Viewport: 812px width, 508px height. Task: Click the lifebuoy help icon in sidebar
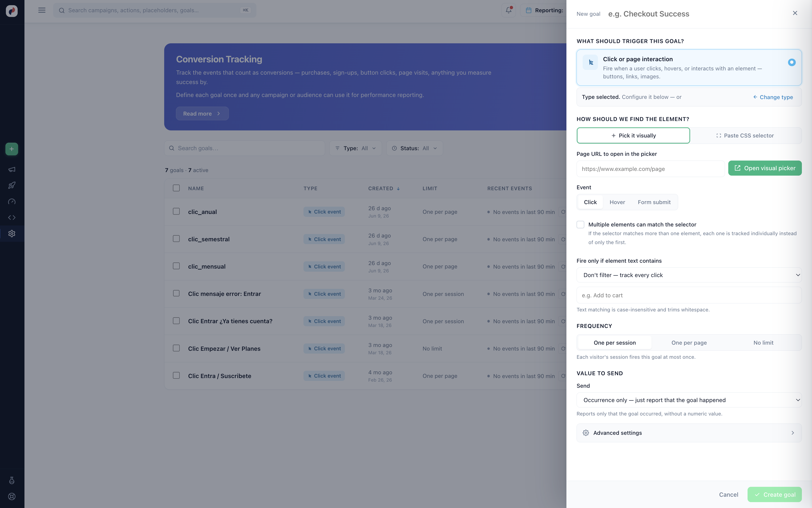(12, 496)
